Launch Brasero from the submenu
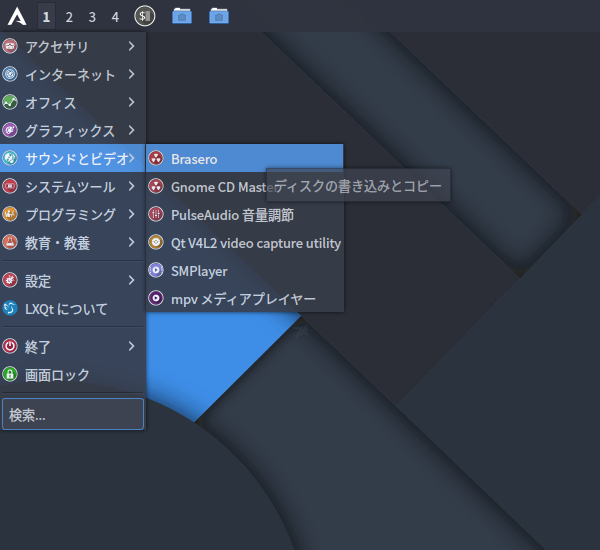This screenshot has width=600, height=550. [245, 158]
